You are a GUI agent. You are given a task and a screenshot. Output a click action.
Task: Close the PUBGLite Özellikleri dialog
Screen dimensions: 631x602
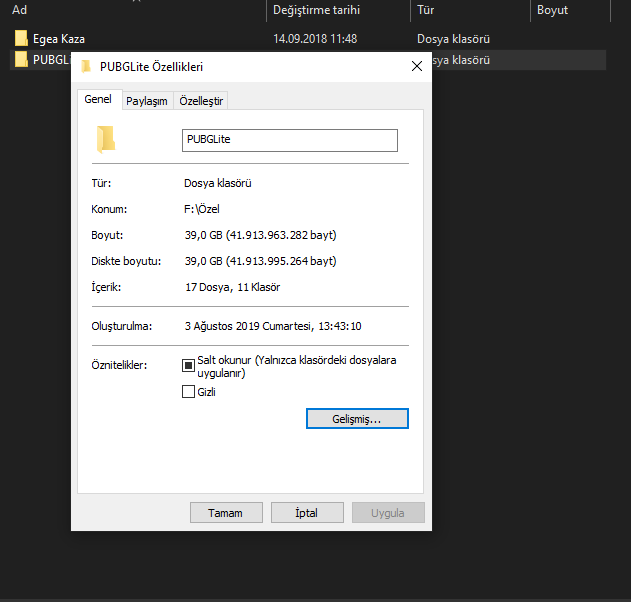tap(417, 66)
